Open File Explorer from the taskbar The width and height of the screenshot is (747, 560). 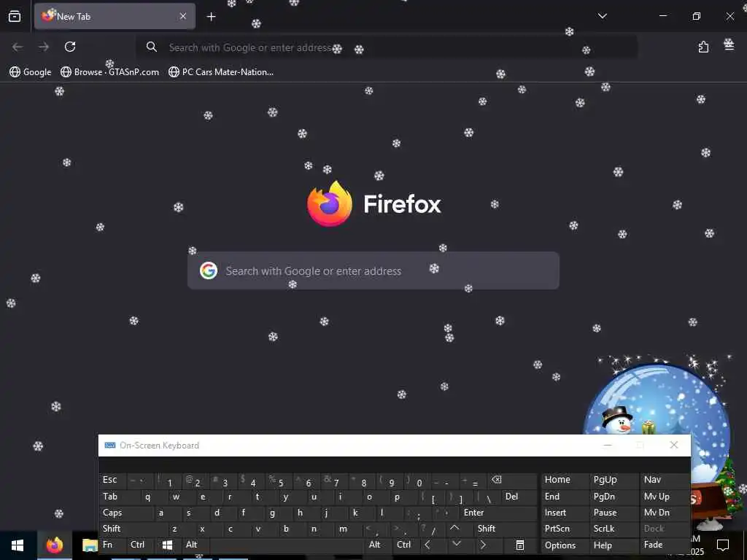(x=89, y=545)
